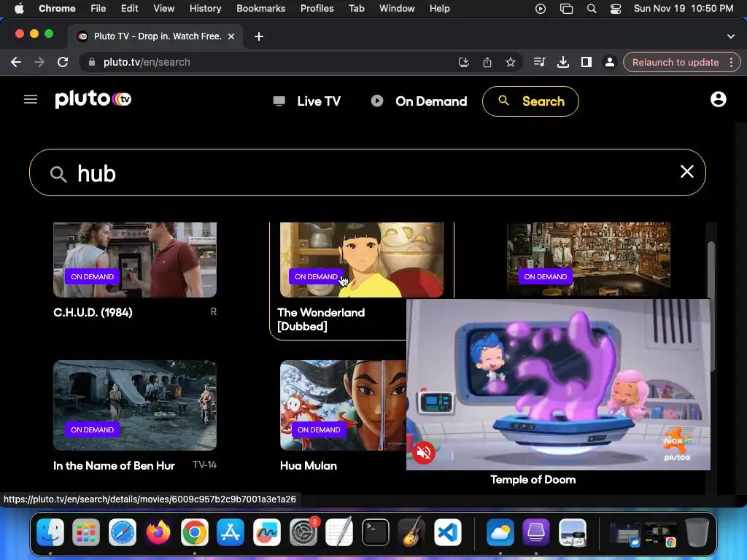Open Control Center in menu bar
The height and width of the screenshot is (560, 747).
616,8
